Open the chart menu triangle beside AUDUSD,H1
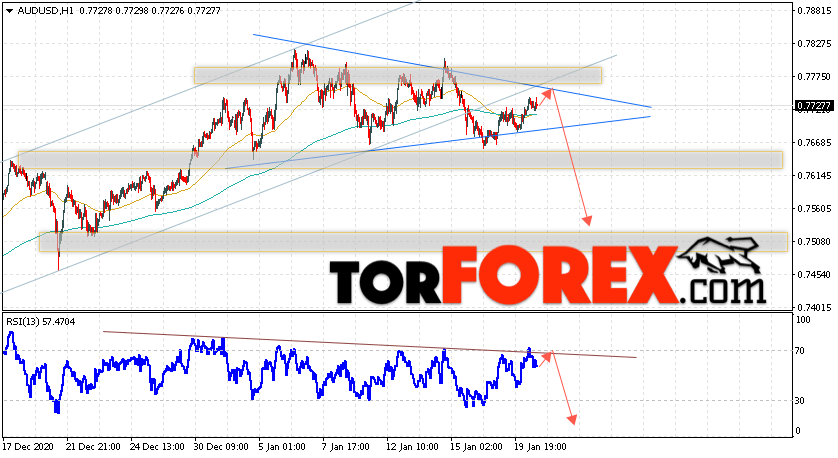The height and width of the screenshot is (458, 838). pyautogui.click(x=10, y=11)
